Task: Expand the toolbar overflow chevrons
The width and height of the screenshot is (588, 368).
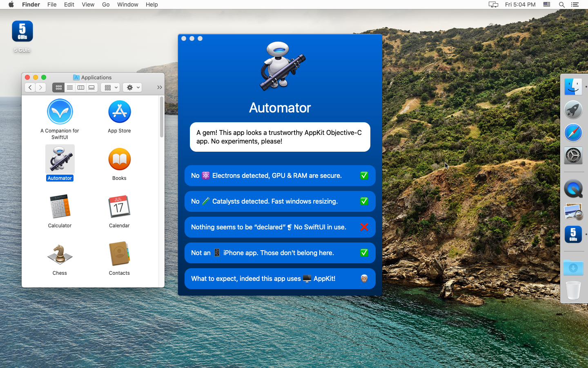Action: pyautogui.click(x=159, y=88)
